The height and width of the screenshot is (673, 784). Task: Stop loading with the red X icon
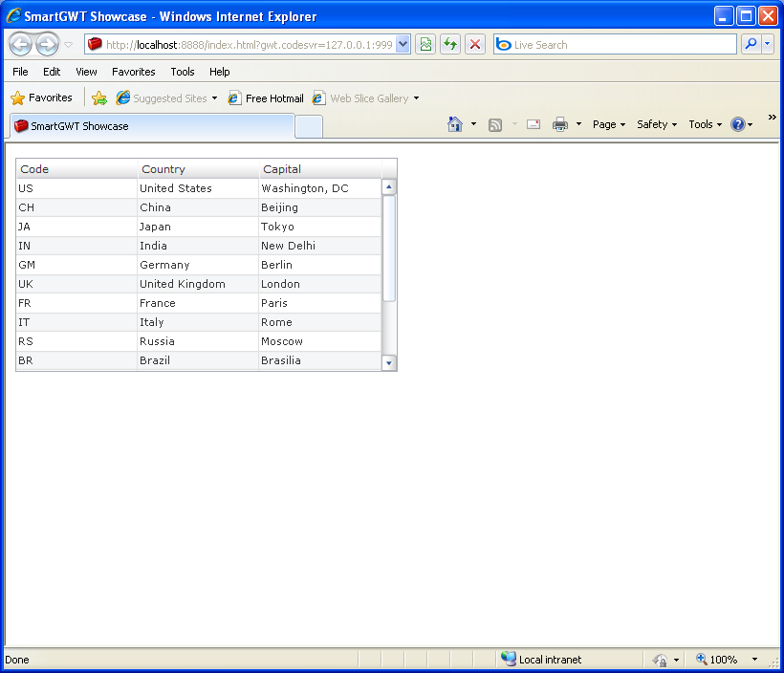coord(475,45)
